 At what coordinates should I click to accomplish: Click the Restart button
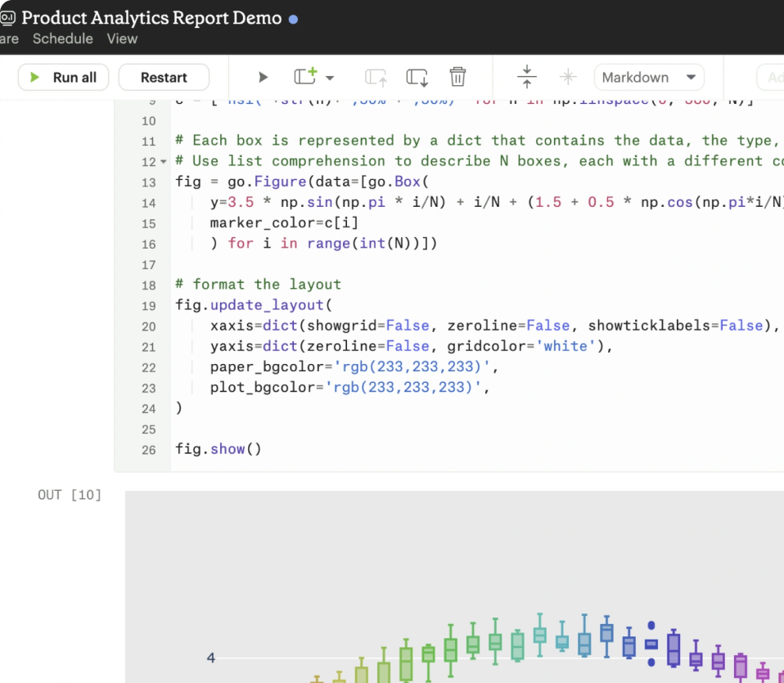164,78
